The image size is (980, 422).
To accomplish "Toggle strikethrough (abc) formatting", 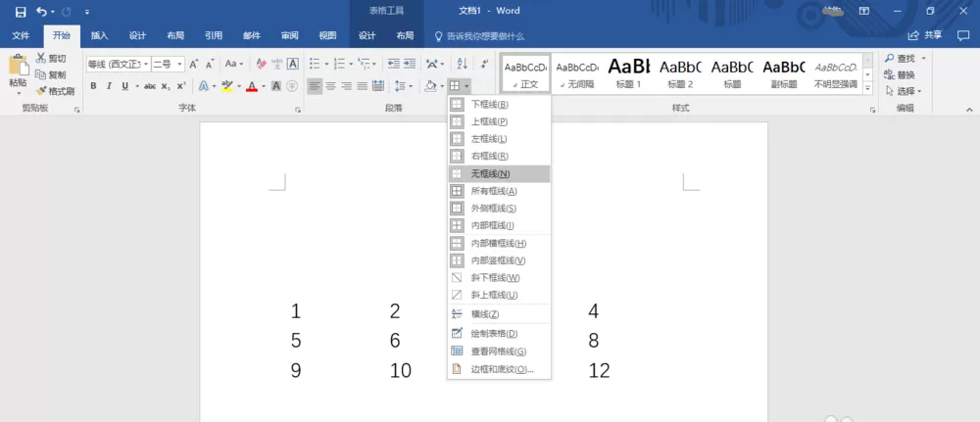I will pos(150,85).
